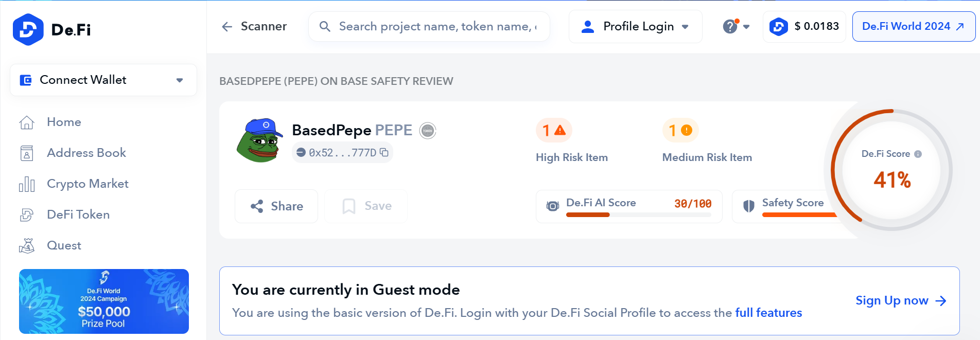
Task: Click the medium risk exclamation icon
Action: point(686,130)
